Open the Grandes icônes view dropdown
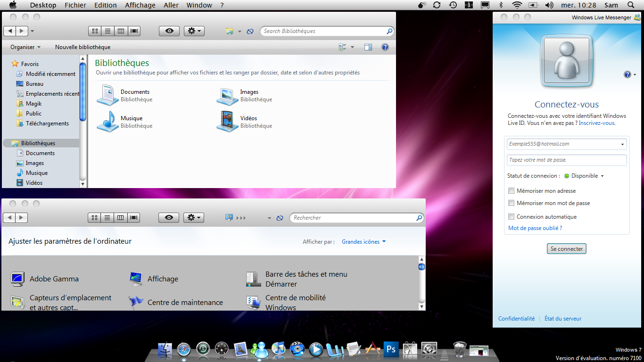644x362 pixels. point(364,242)
